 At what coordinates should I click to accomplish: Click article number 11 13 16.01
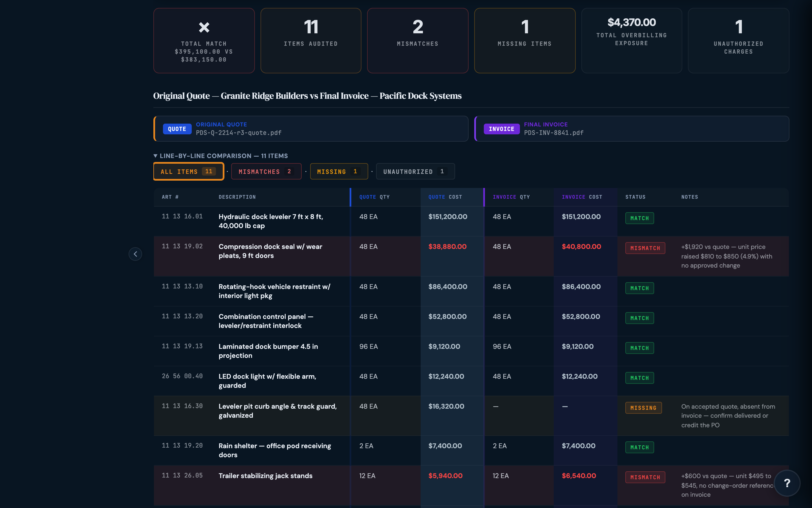pyautogui.click(x=182, y=217)
